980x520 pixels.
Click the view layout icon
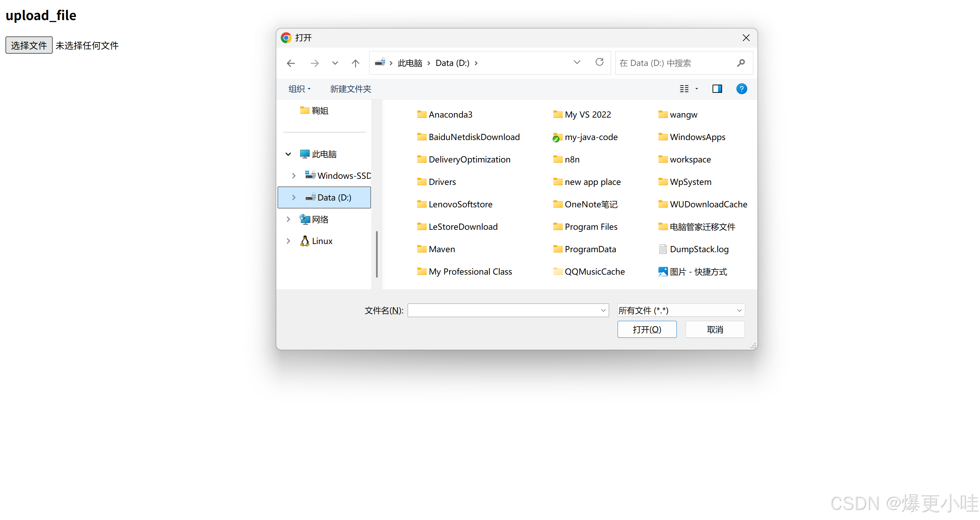[684, 89]
